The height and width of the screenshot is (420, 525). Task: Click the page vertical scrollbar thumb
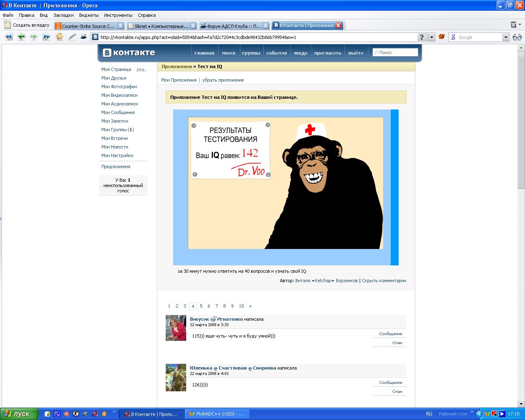(521, 119)
